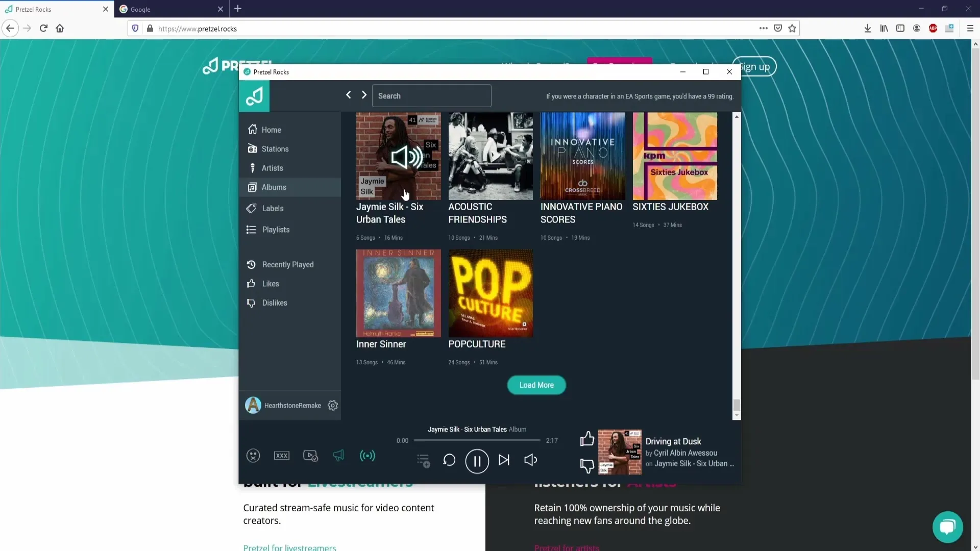The height and width of the screenshot is (551, 980).
Task: Open artist Cyril Albin Awessou link
Action: coord(685,453)
